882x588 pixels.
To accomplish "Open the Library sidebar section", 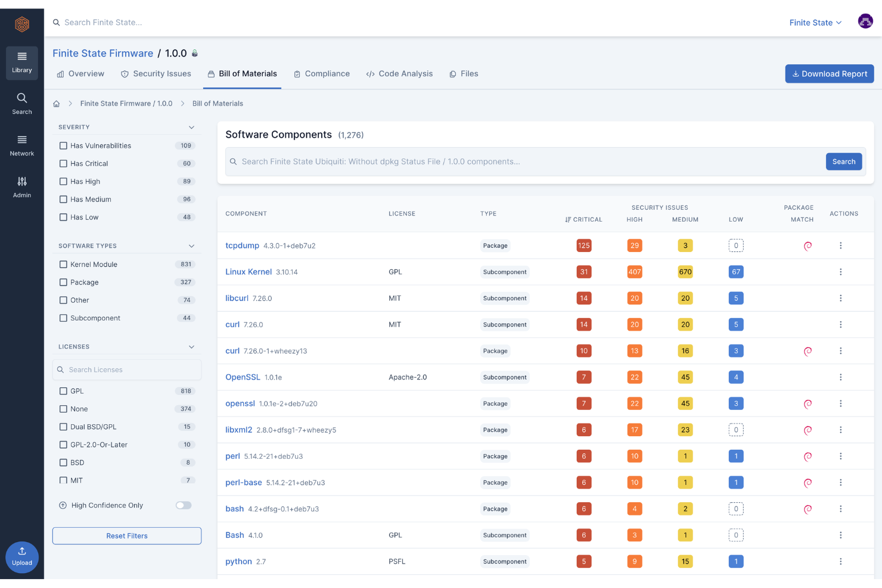I will pos(22,63).
